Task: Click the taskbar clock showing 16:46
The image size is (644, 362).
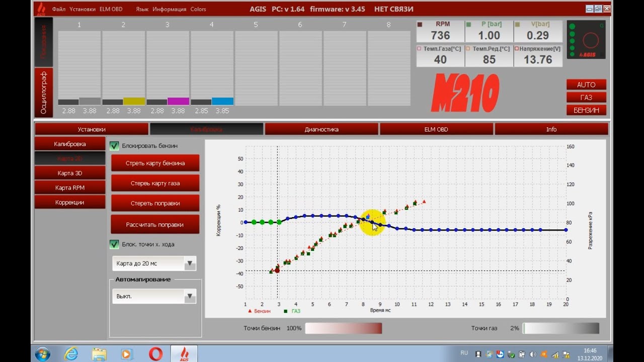Action: tap(590, 350)
